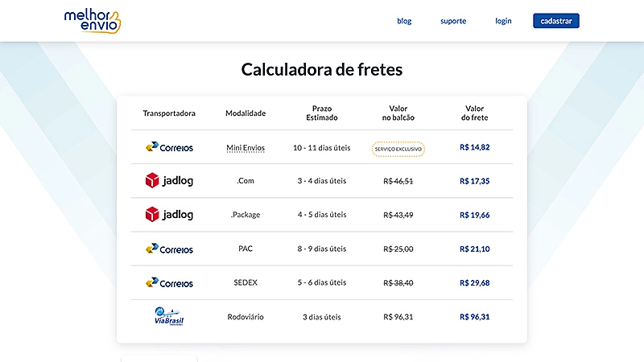The image size is (644, 362).
Task: Go to the suporte menu item
Action: pyautogui.click(x=453, y=21)
